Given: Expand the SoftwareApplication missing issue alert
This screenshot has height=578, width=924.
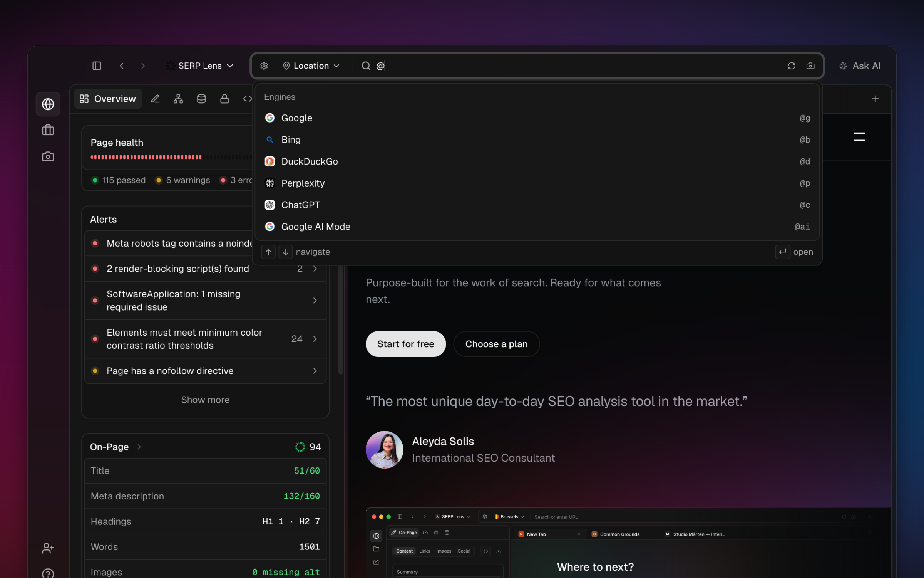Looking at the screenshot, I should pyautogui.click(x=205, y=301).
